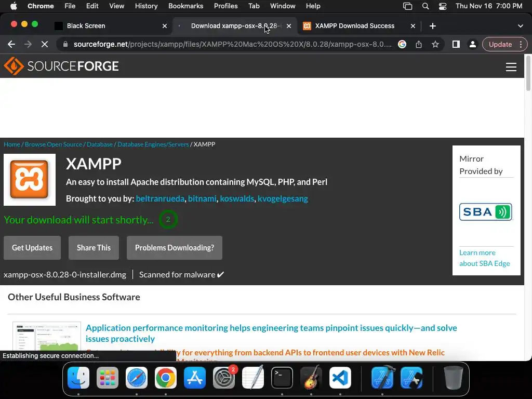
Task: Open the App Store from the Dock
Action: pyautogui.click(x=195, y=378)
